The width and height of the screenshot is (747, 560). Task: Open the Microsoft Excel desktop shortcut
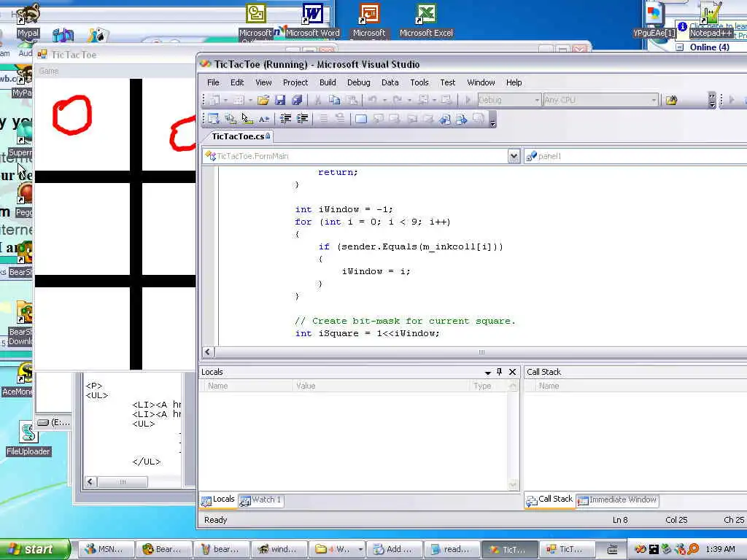(426, 20)
